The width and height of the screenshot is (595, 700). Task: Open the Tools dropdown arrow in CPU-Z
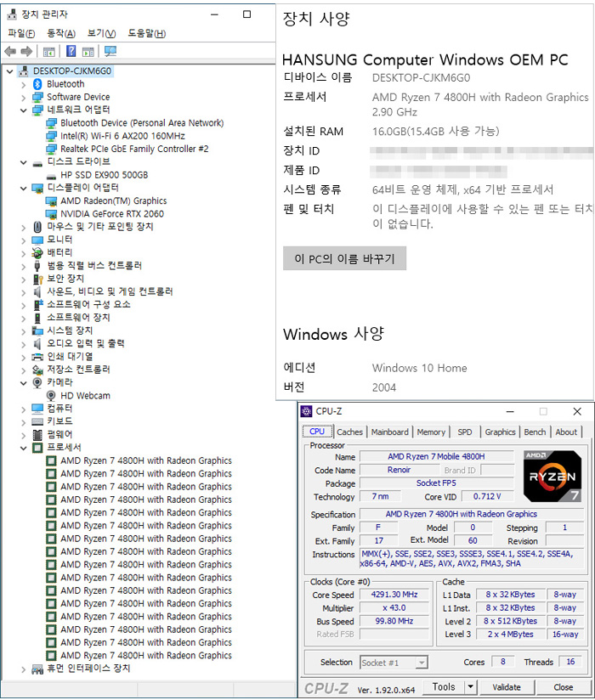pyautogui.click(x=470, y=686)
